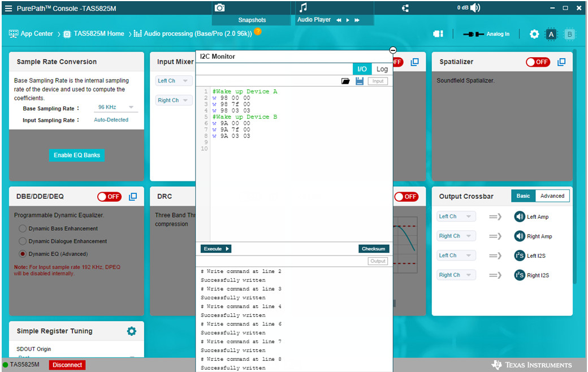Select Basic tab in Output Crossbar
Viewport: 588px width, 372px height.
coord(523,196)
